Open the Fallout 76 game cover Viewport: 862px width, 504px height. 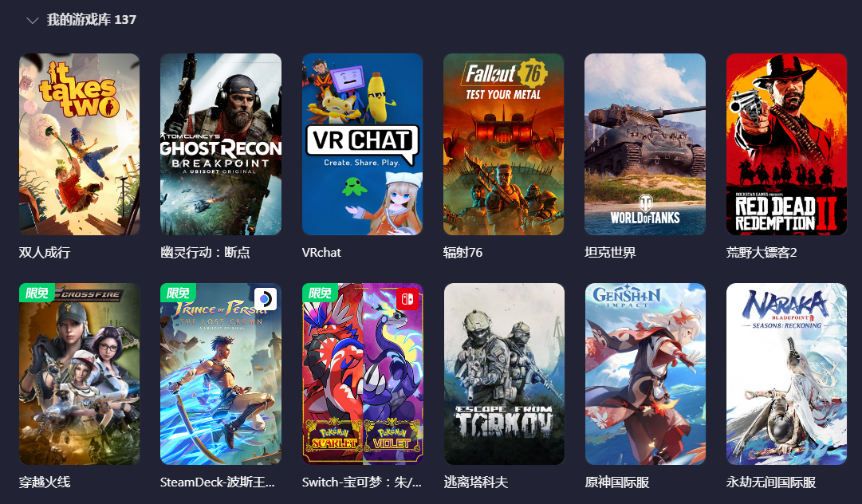[504, 144]
